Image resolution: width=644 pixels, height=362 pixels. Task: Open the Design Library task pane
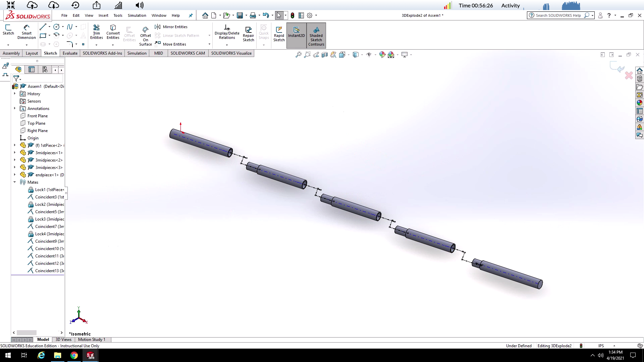coord(640,79)
